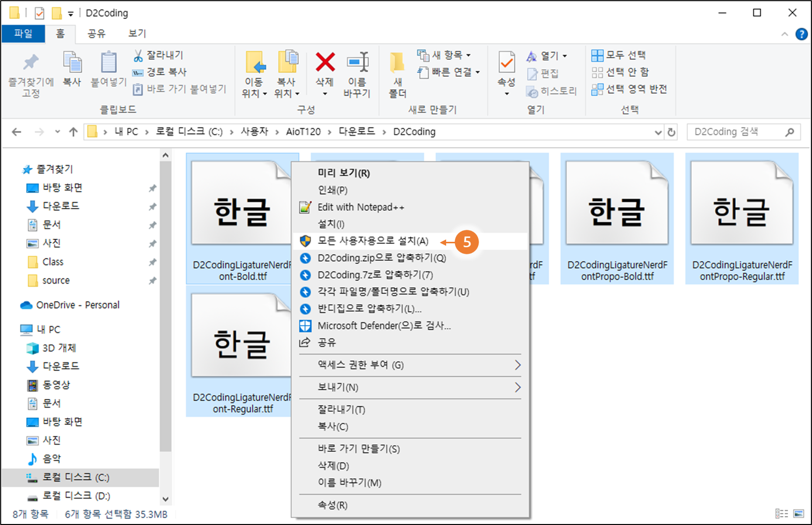Open recent locations dropdown arrow
The height and width of the screenshot is (525, 812).
[x=57, y=132]
